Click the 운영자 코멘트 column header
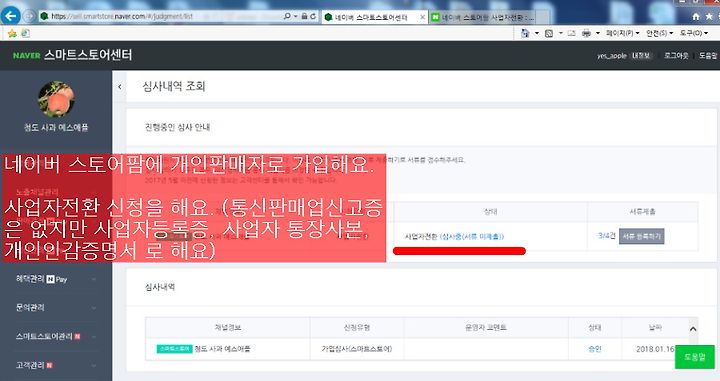720x381 pixels. pos(486,328)
